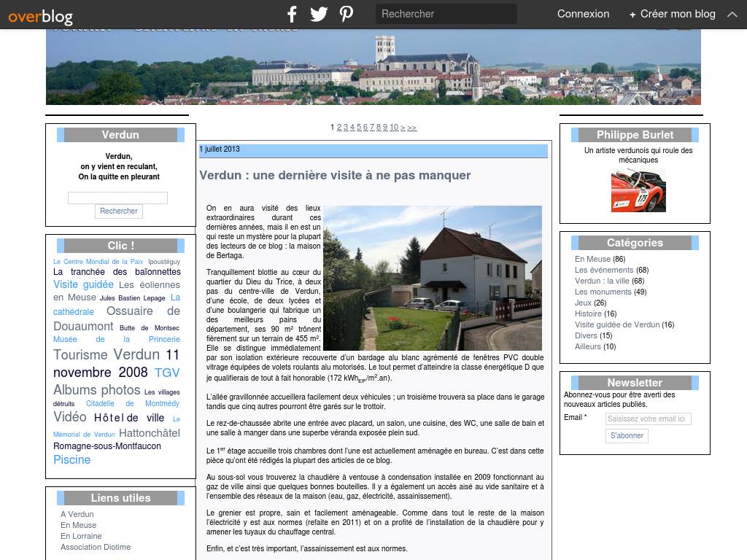
Task: Select the Histoire category link
Action: pos(588,314)
